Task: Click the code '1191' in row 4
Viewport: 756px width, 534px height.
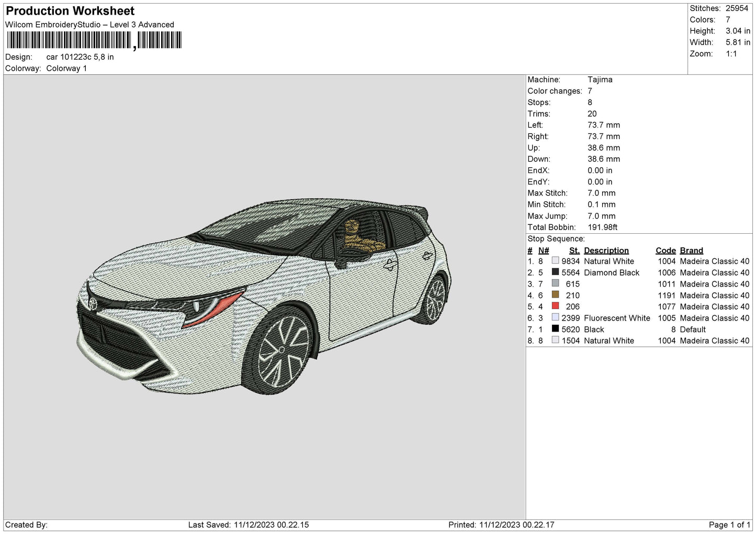Action: click(x=667, y=296)
